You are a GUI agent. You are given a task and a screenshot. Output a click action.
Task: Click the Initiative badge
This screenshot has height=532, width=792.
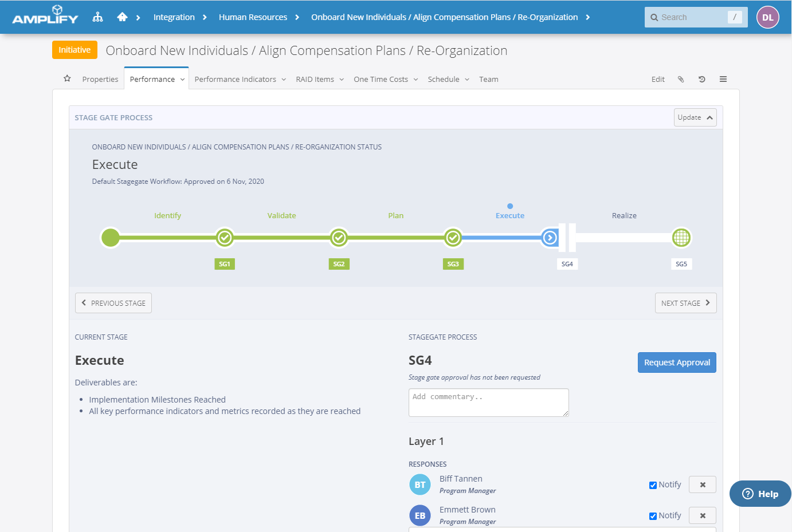coord(75,50)
